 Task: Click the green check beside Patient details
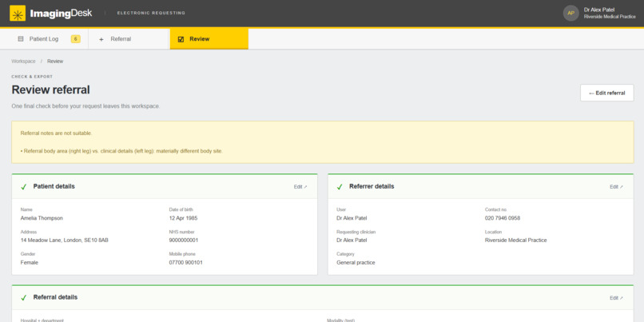(x=24, y=187)
